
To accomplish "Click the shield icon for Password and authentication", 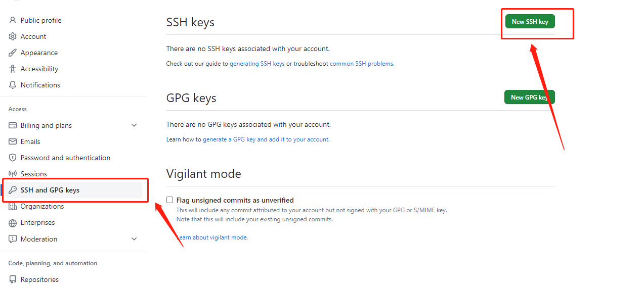I will pyautogui.click(x=13, y=158).
